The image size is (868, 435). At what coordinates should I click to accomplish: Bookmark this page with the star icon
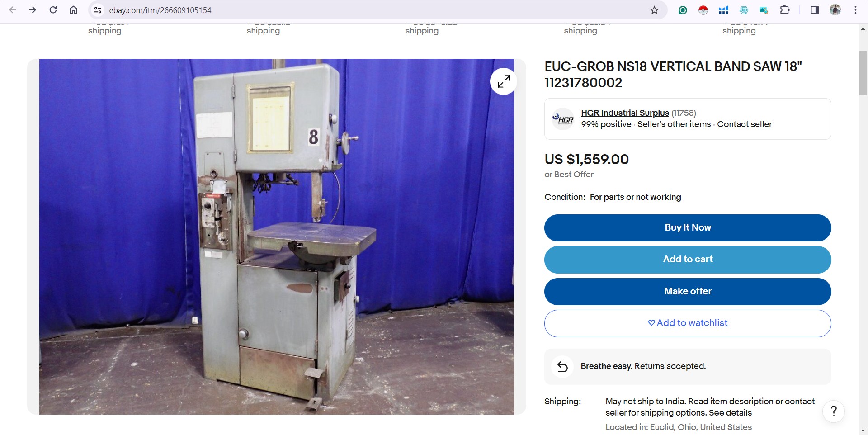point(654,10)
